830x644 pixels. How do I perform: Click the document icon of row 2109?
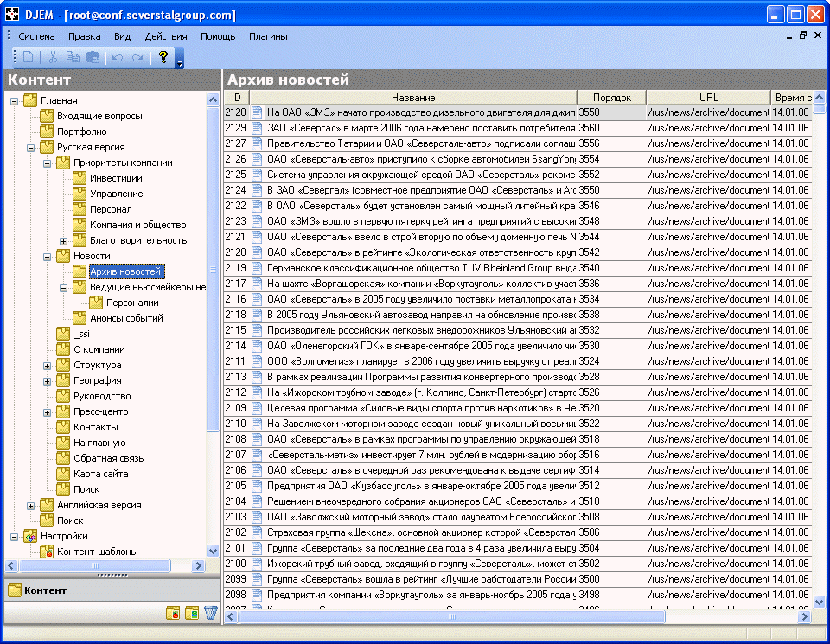tap(258, 408)
